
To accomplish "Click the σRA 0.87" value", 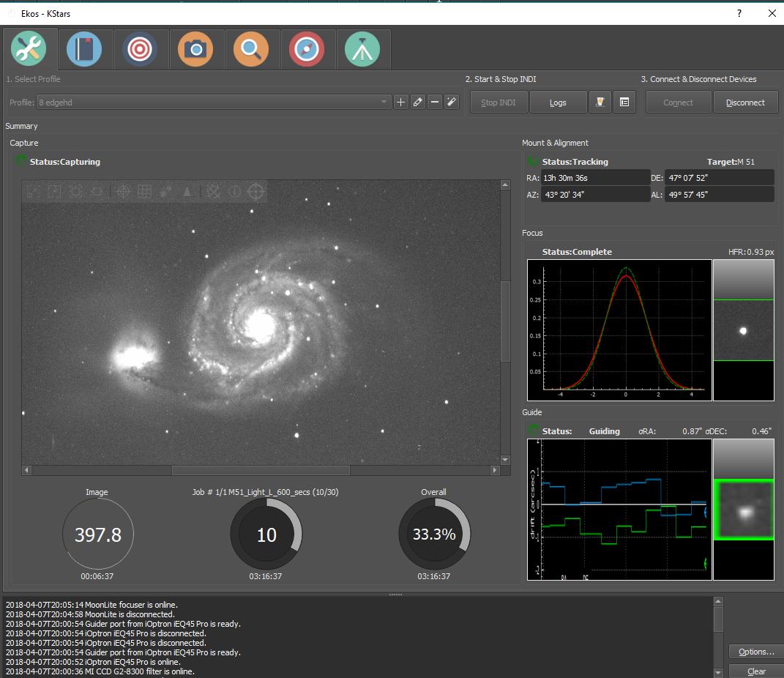I will 692,431.
